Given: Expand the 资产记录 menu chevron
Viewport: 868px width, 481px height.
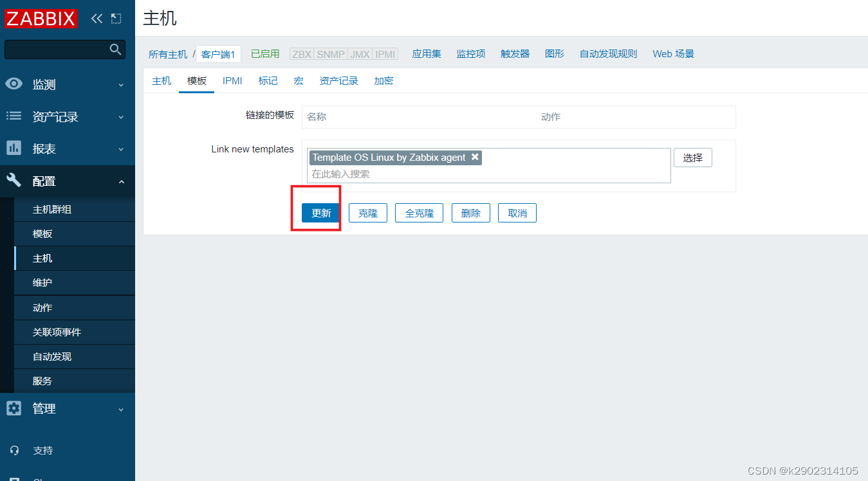Looking at the screenshot, I should (x=121, y=117).
